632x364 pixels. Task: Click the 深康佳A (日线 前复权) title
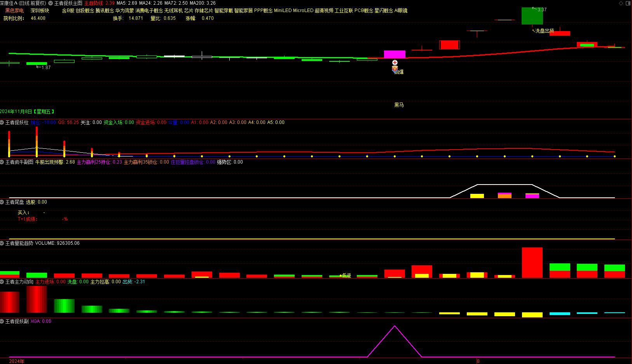pyautogui.click(x=23, y=3)
